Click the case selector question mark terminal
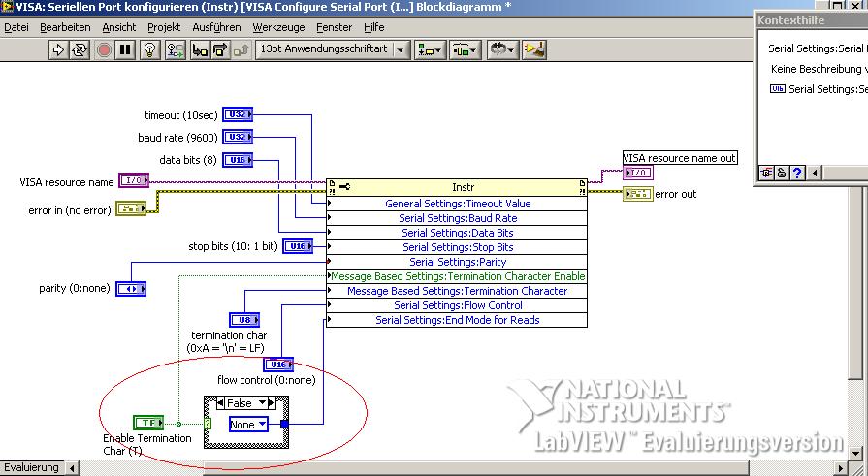868x476 pixels. 208,424
